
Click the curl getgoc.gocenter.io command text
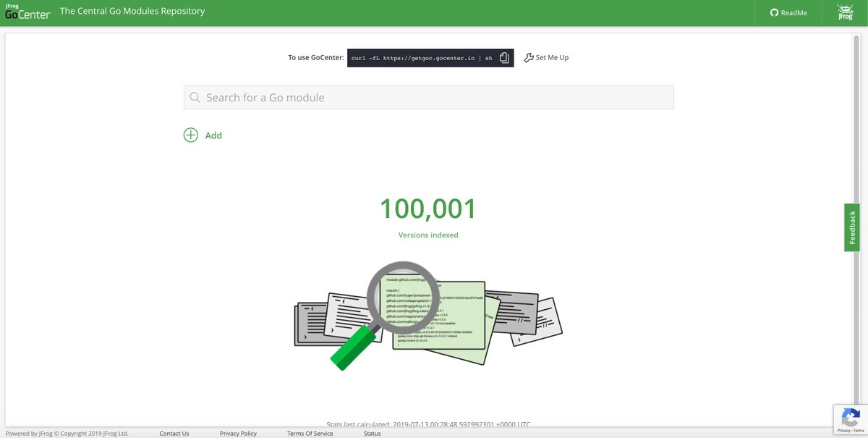point(422,58)
